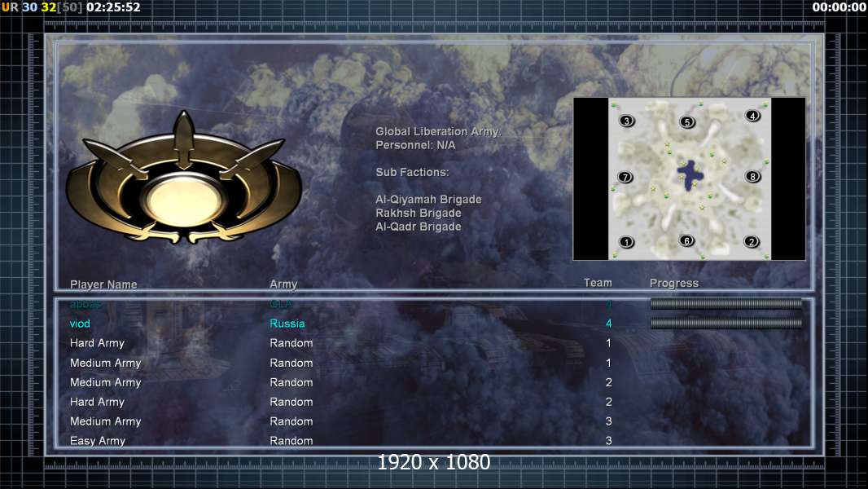868x489 pixels.
Task: Select the viod player name
Action: click(x=80, y=324)
